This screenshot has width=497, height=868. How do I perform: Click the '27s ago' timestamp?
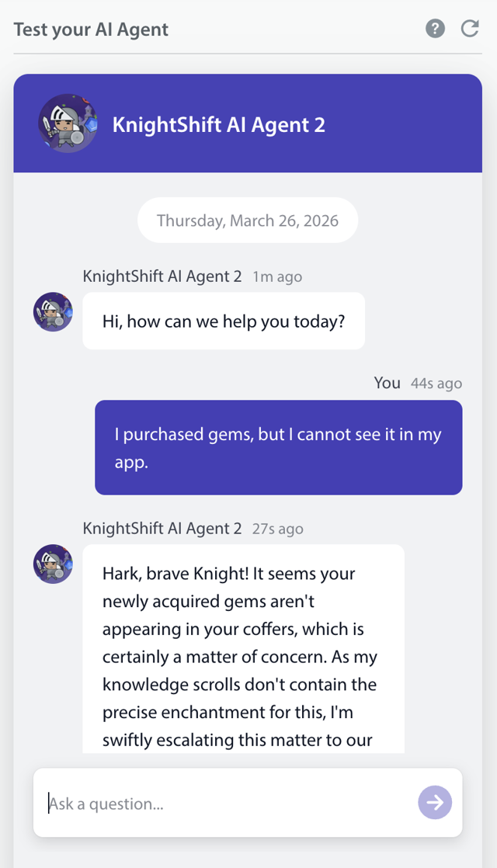coord(278,529)
